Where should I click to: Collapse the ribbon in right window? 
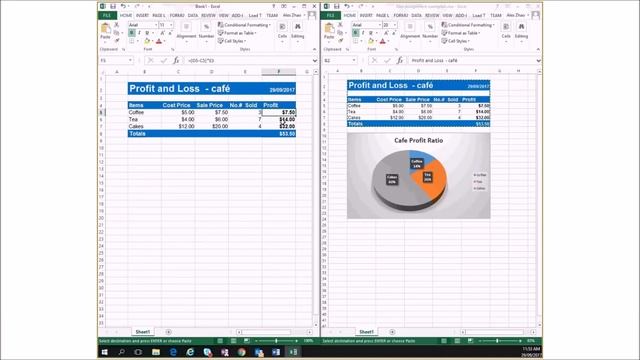(538, 49)
